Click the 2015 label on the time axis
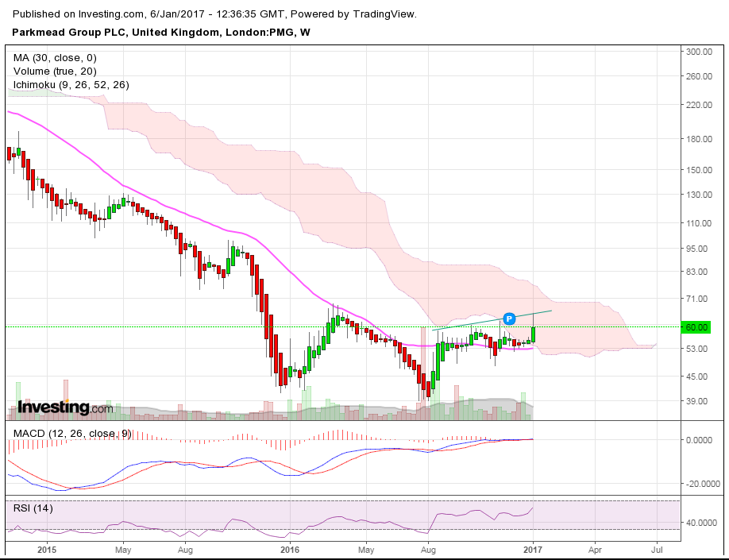The image size is (729, 560). 47,550
